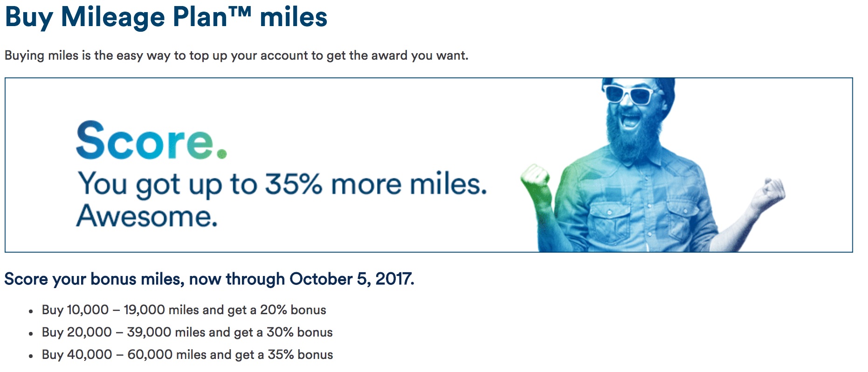The image size is (868, 372).
Task: Click the bullet dot before "Buy 40,000"
Action: click(31, 356)
